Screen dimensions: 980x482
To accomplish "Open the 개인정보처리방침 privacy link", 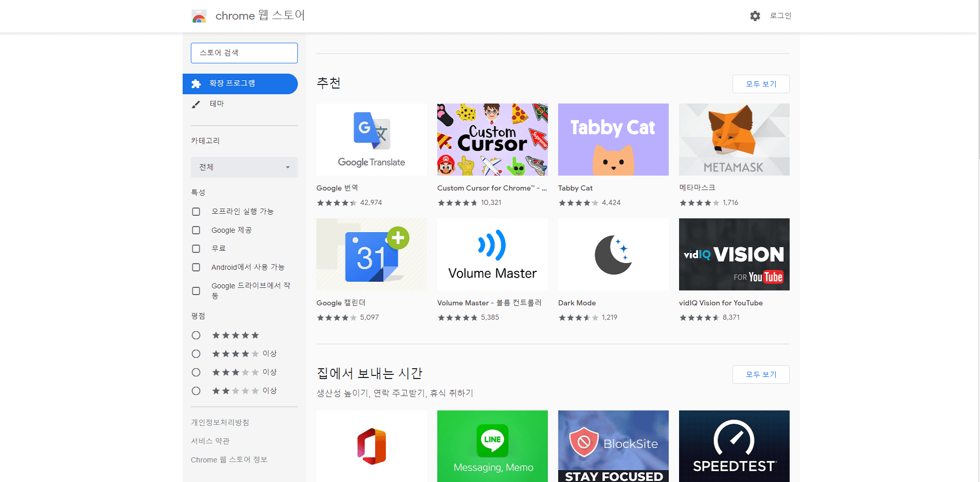I will point(220,422).
